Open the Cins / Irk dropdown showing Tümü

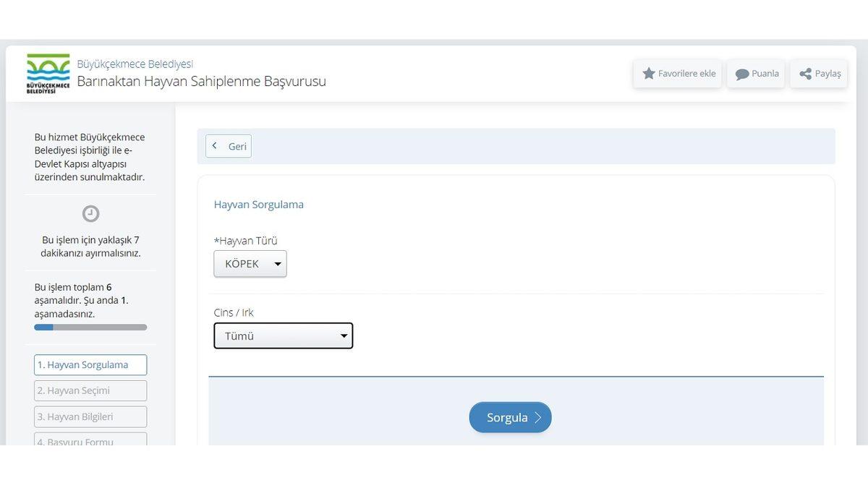(282, 335)
